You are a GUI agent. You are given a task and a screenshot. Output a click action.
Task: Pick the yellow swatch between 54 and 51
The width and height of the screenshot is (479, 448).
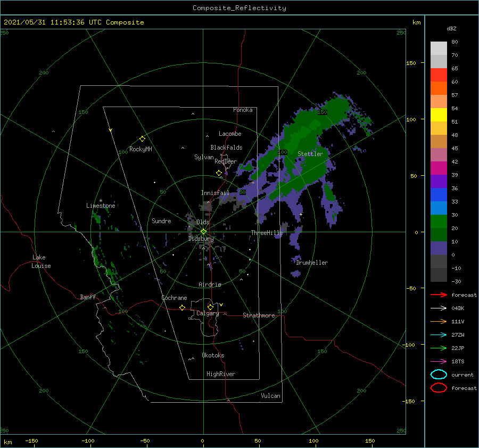point(439,115)
